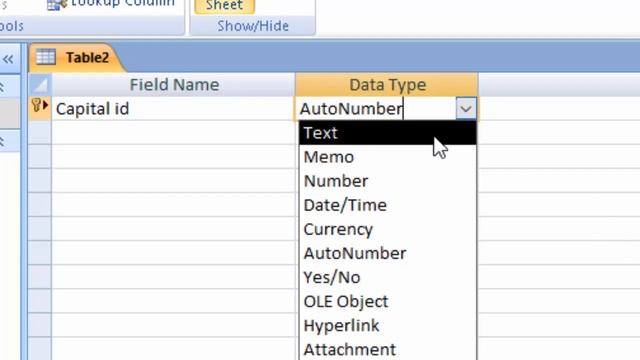Screen dimensions: 640x360
Task: Select Date/Time data type
Action: click(x=387, y=205)
